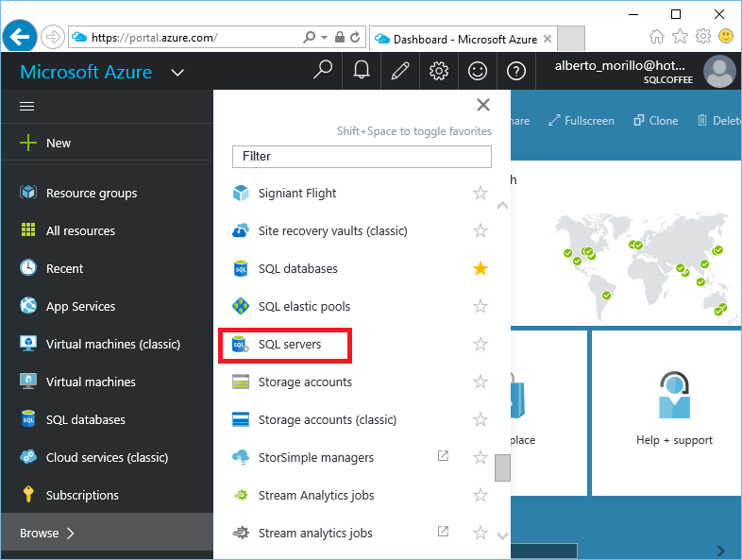This screenshot has height=560, width=742.
Task: Click the SQL servers icon
Action: pos(241,344)
